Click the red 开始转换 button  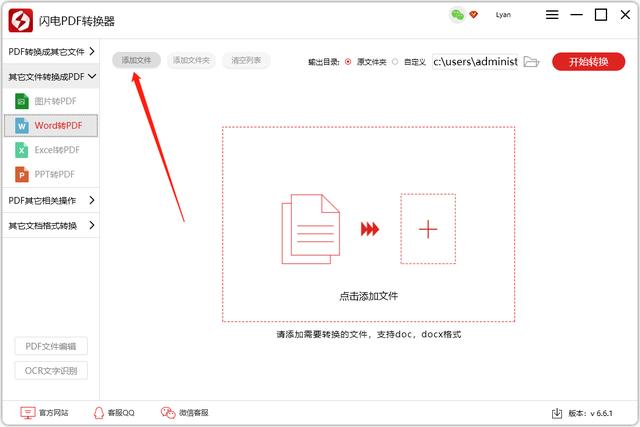588,61
